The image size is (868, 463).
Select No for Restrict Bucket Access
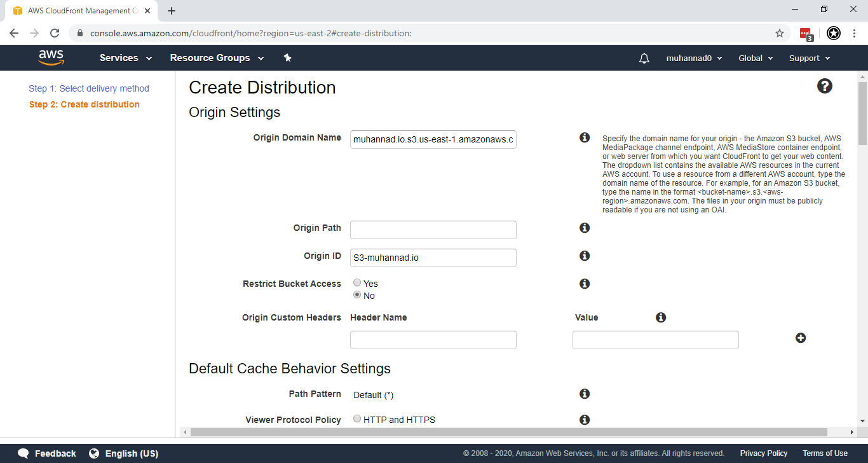click(x=356, y=294)
